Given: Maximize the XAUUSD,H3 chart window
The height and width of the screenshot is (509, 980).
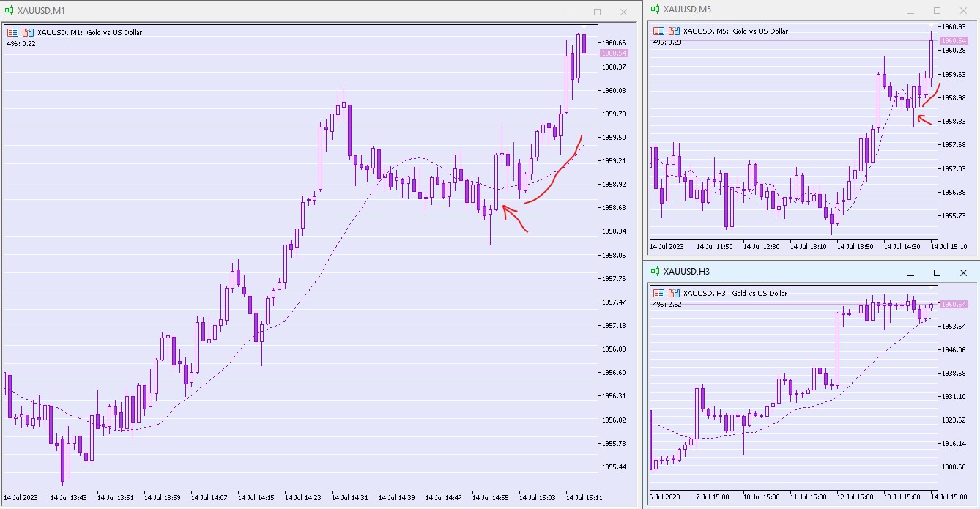Looking at the screenshot, I should point(937,272).
